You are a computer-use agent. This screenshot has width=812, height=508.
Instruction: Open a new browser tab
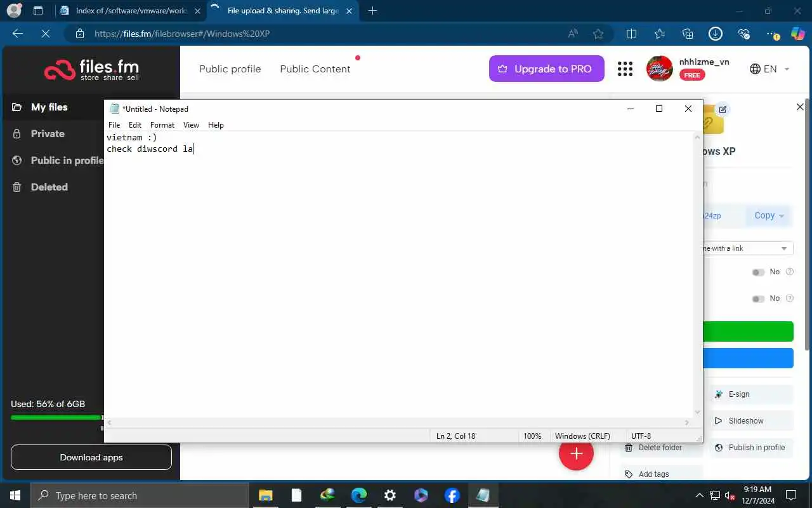pyautogui.click(x=372, y=11)
